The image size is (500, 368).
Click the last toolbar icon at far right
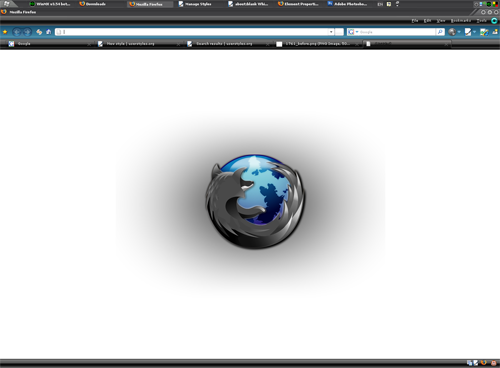click(495, 32)
